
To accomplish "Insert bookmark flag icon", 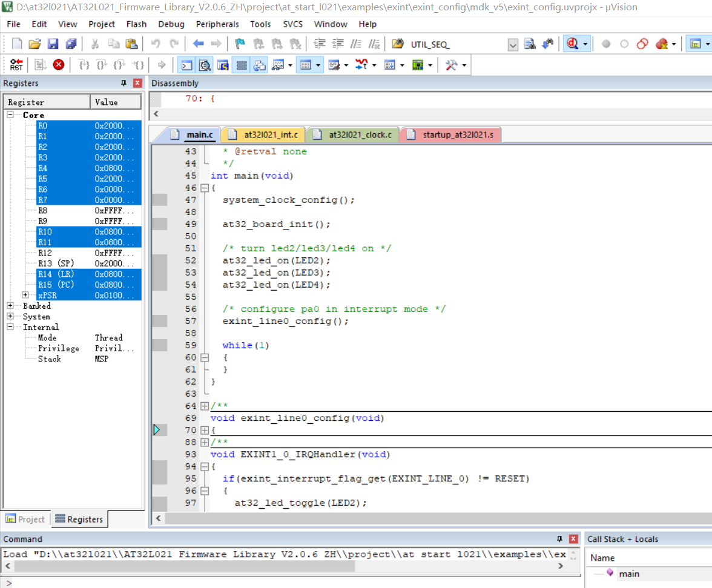I will (240, 44).
